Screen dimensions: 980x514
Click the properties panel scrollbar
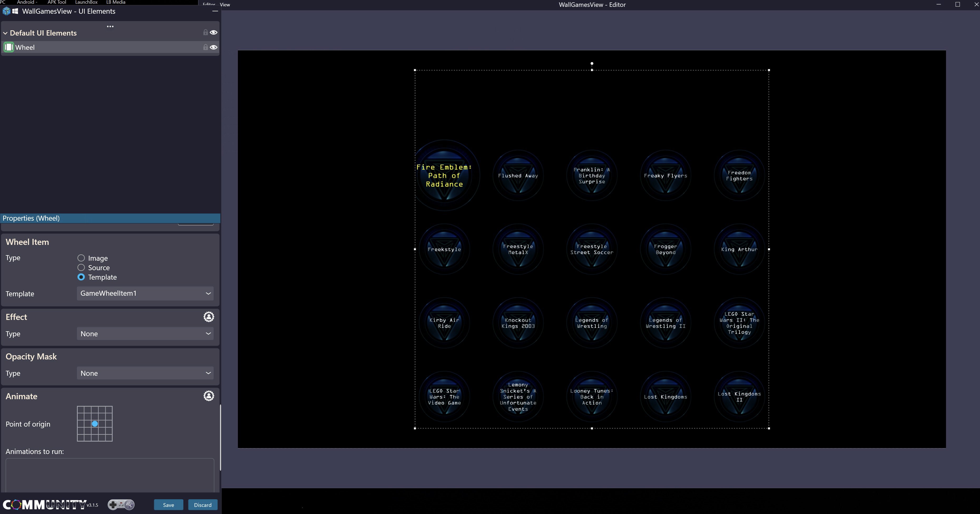pyautogui.click(x=220, y=437)
